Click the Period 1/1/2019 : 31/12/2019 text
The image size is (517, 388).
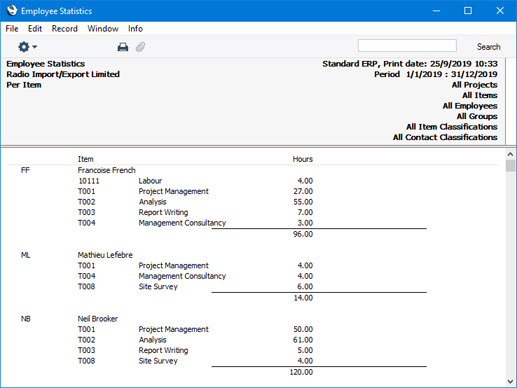coord(436,74)
